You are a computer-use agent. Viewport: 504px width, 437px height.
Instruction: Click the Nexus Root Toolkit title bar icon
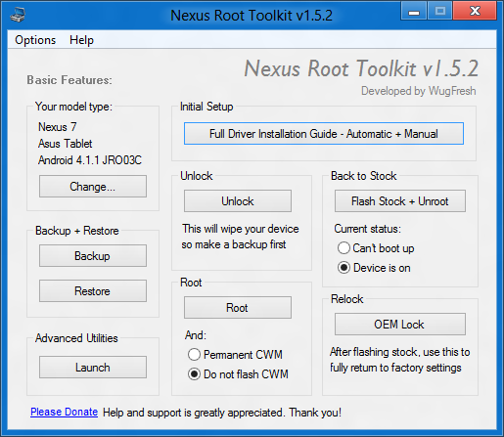tap(18, 15)
